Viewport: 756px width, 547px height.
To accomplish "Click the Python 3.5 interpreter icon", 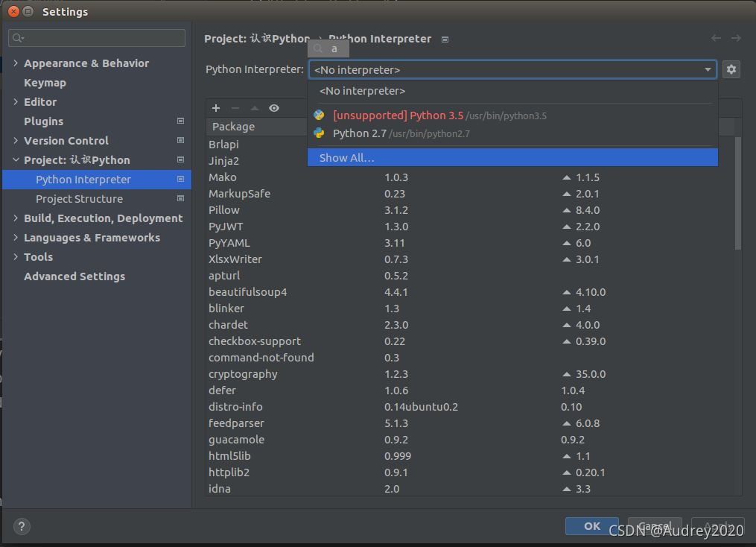I will [x=320, y=116].
